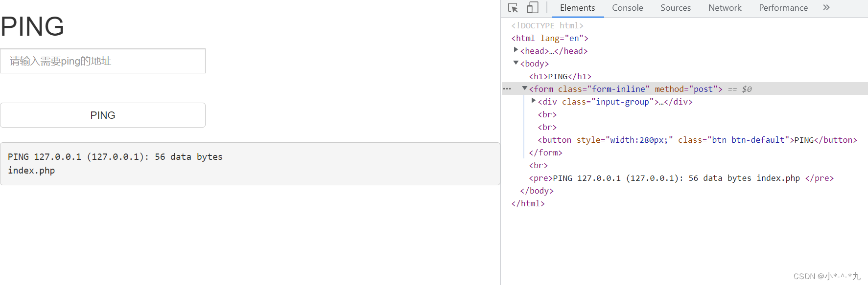Click the PING page heading

click(32, 26)
